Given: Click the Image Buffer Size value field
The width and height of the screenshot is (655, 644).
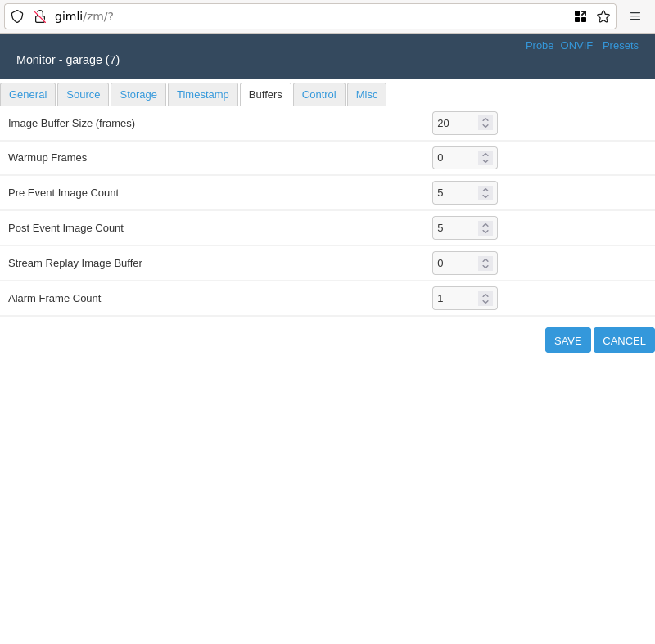Looking at the screenshot, I should click(464, 123).
